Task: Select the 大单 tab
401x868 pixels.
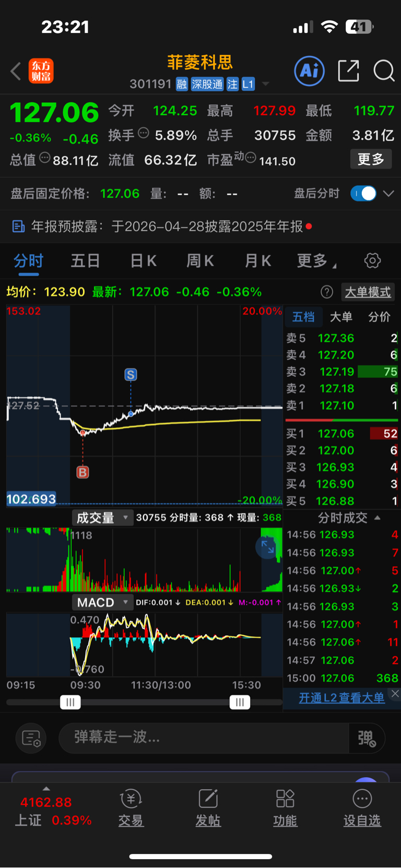Action: 341,317
